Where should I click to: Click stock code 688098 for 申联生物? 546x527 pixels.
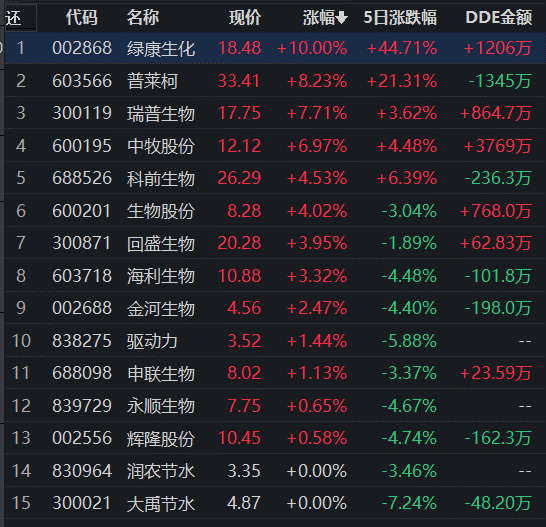tap(82, 373)
